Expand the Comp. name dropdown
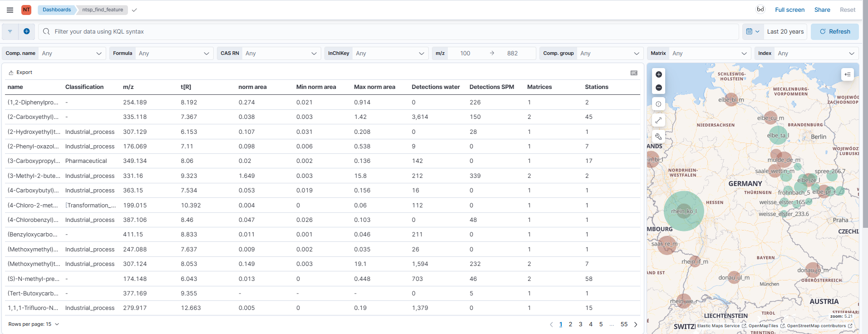This screenshot has width=868, height=334. (x=72, y=54)
